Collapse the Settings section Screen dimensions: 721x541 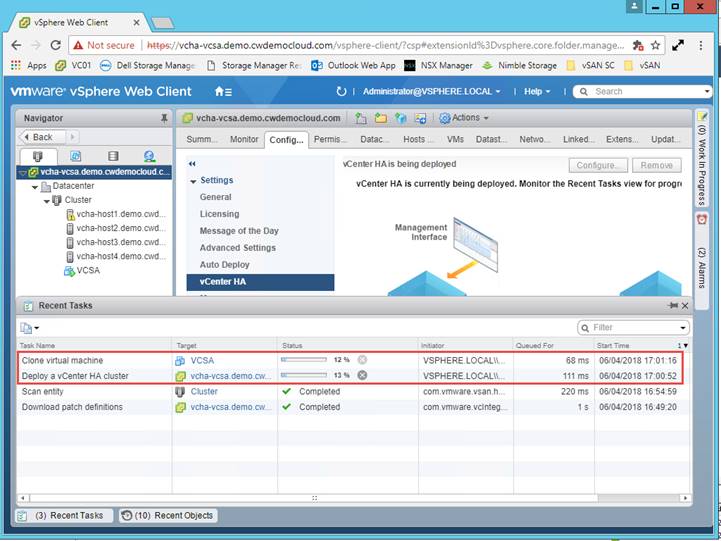pyautogui.click(x=193, y=181)
